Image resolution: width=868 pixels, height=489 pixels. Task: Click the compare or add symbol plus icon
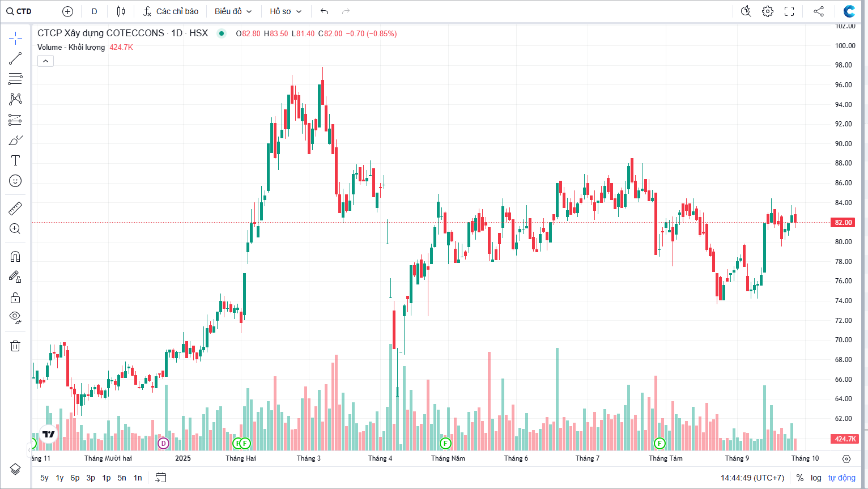[67, 11]
